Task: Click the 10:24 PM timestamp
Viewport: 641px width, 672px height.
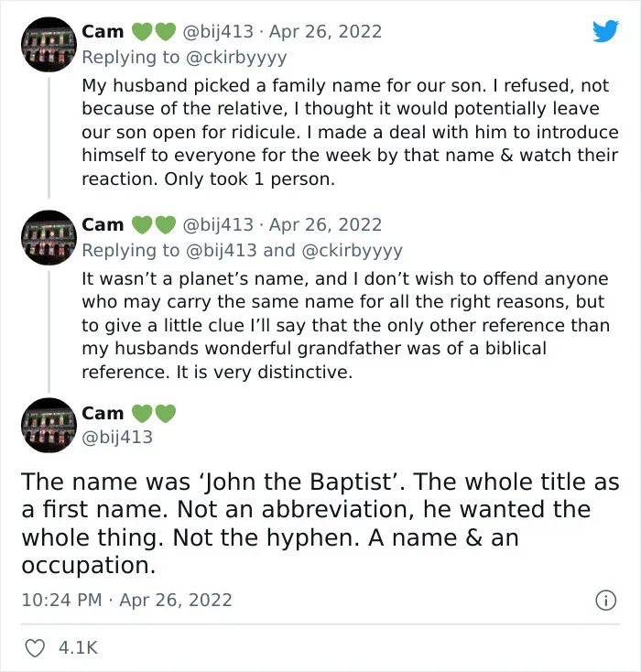Action: tap(61, 600)
